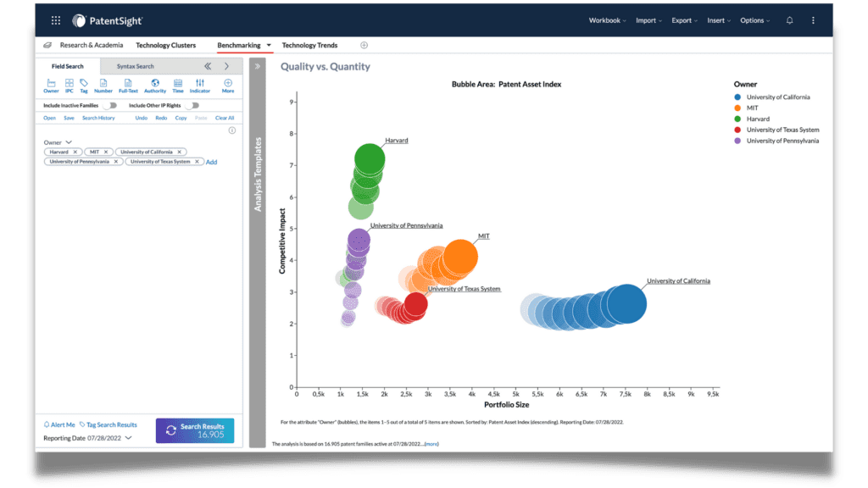Go to previous search panel with double chevron
Viewport: 868px width, 488px height.
coord(208,66)
